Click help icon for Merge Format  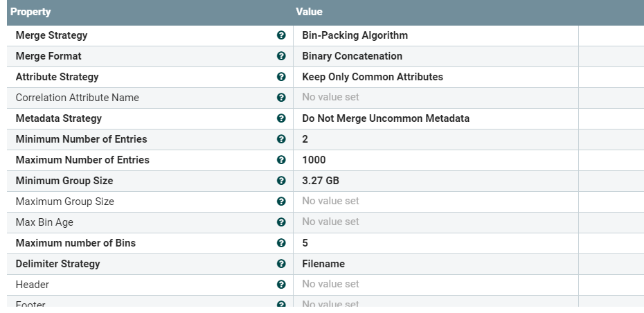click(x=281, y=56)
